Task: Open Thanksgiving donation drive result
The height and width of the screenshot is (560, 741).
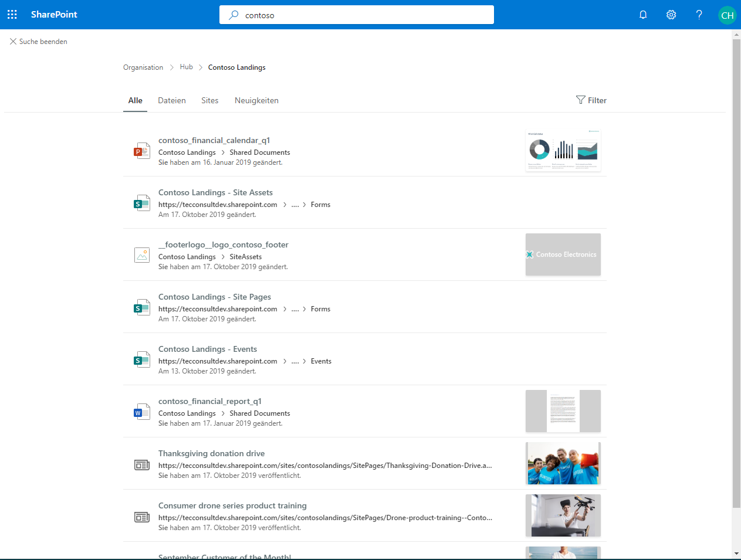Action: 211,453
